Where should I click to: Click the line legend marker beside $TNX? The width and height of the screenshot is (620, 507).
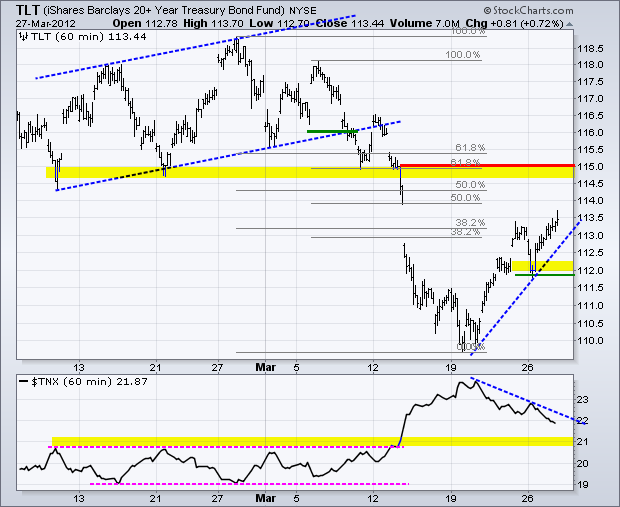[24, 382]
